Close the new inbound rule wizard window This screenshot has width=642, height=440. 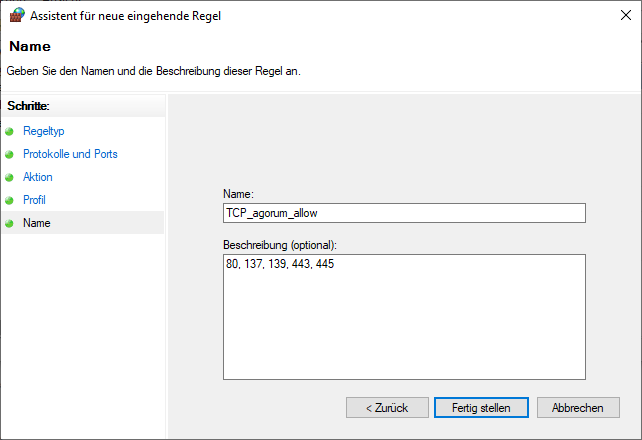[x=626, y=15]
